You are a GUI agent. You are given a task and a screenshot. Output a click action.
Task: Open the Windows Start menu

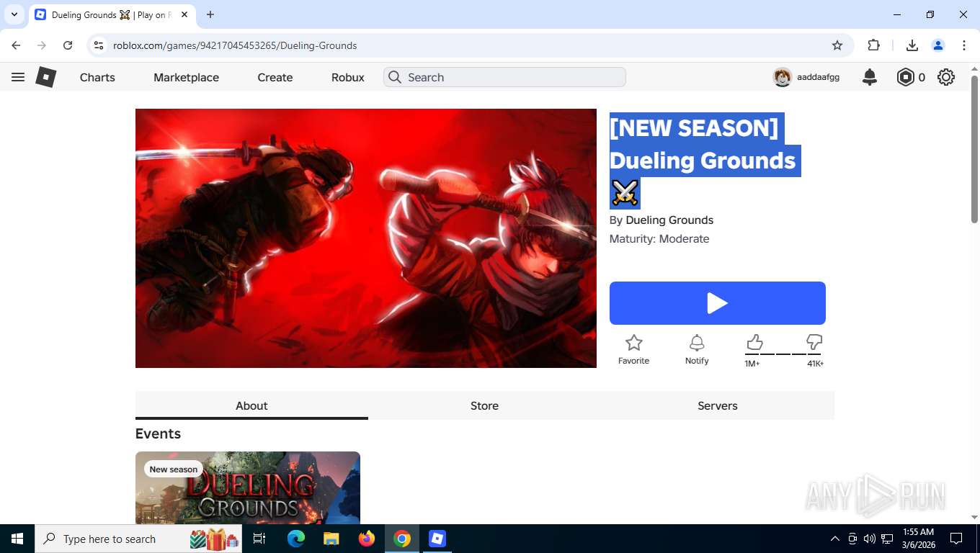click(x=17, y=539)
